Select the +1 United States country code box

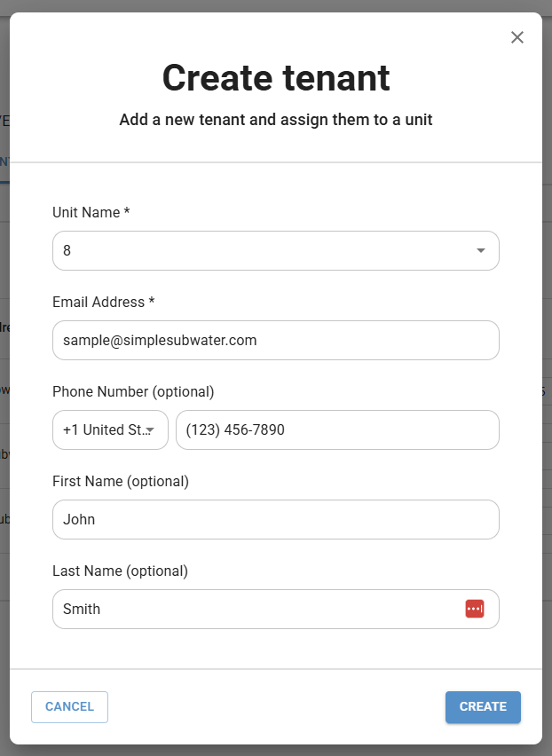point(110,430)
